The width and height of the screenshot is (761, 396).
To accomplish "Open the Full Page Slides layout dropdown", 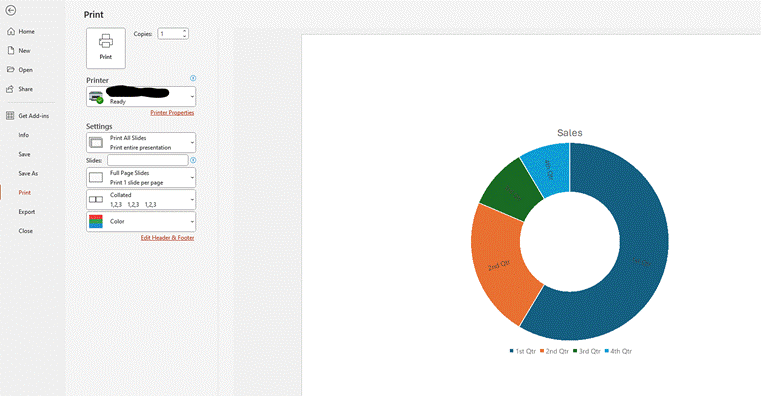I will 141,178.
